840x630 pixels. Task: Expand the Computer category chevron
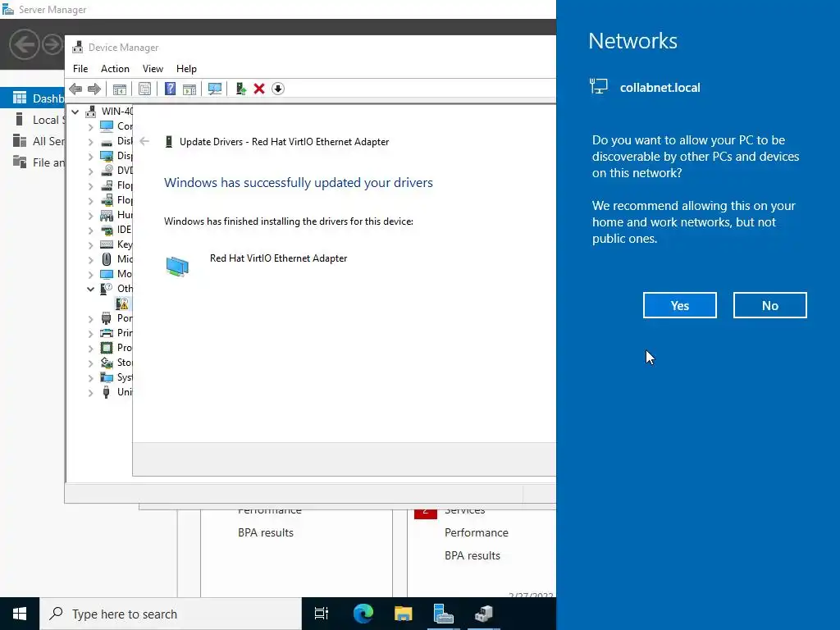[90, 127]
